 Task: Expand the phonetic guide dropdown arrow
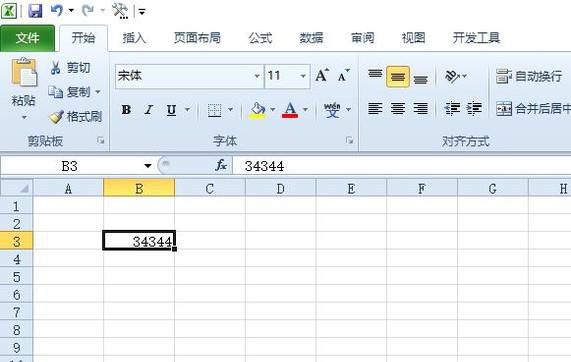pos(348,109)
